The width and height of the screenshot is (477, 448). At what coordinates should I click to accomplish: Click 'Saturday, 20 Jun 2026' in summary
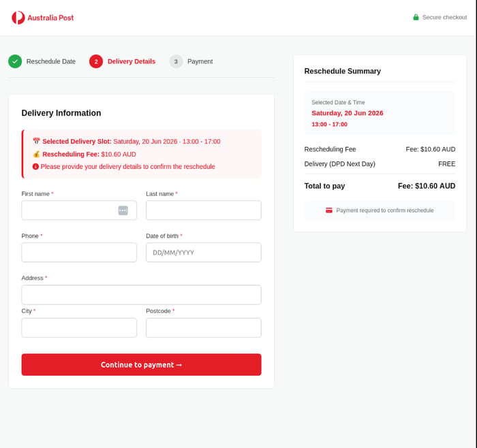click(x=347, y=113)
